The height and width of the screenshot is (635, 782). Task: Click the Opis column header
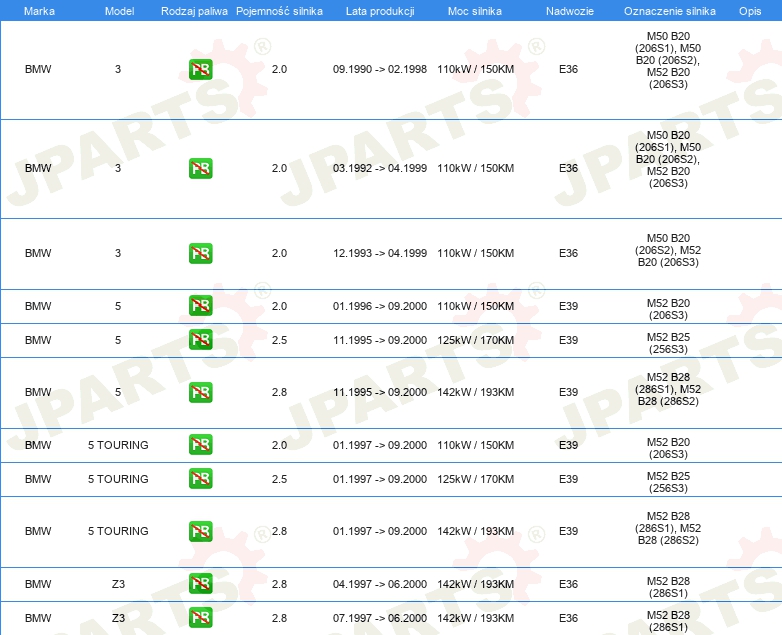750,11
